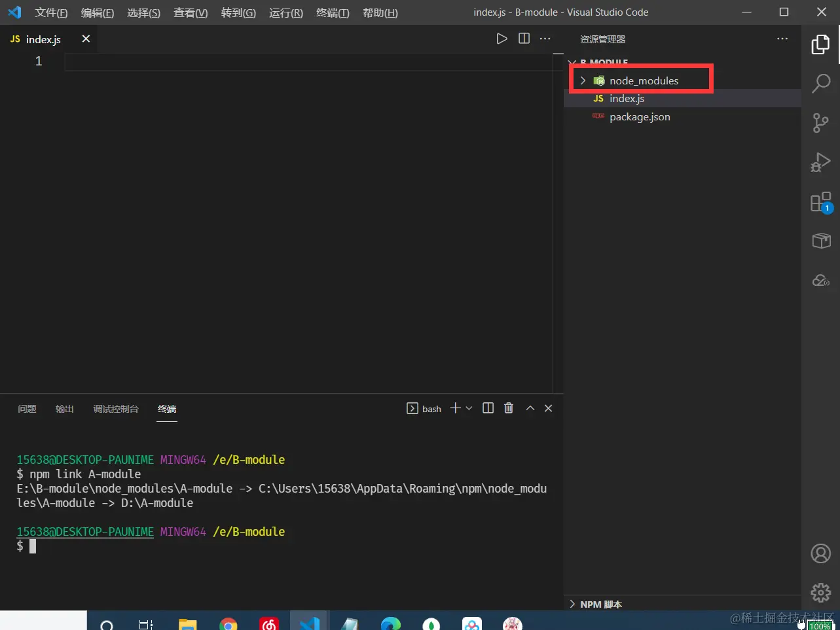Run the index.js file with play icon
The height and width of the screenshot is (630, 840).
[x=502, y=39]
